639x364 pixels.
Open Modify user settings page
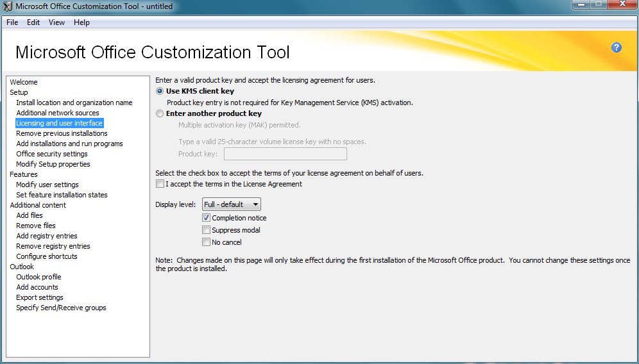[x=47, y=185]
